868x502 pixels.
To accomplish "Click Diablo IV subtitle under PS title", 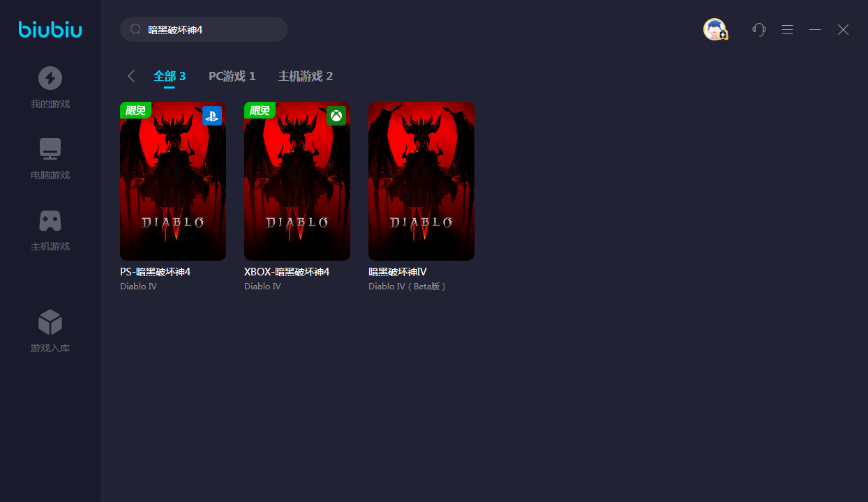I will [138, 287].
